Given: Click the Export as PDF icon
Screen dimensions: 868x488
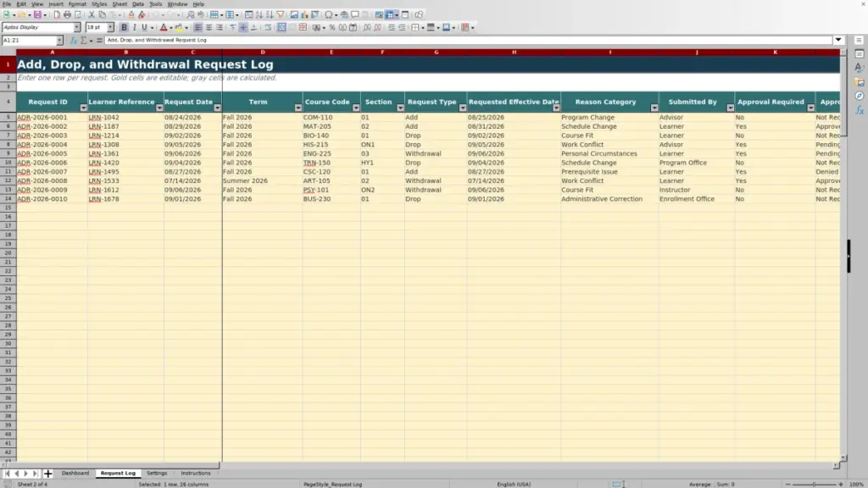Looking at the screenshot, I should [57, 15].
